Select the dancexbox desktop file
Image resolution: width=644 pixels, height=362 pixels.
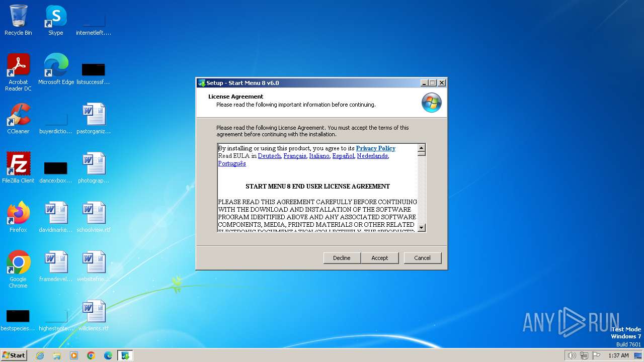tap(56, 170)
